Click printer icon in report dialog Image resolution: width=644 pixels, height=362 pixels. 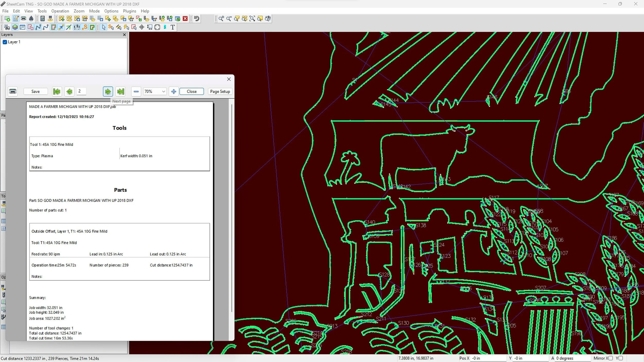click(13, 91)
